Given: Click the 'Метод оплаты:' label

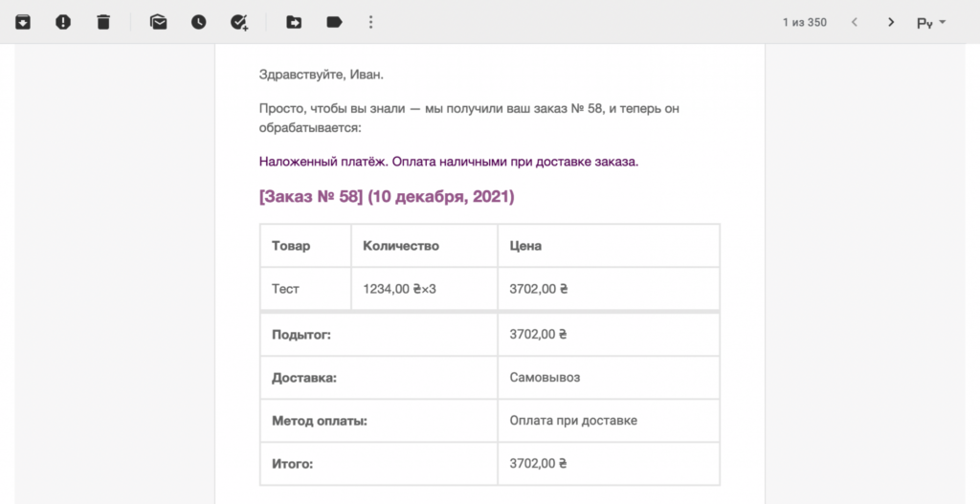Looking at the screenshot, I should coord(320,421).
